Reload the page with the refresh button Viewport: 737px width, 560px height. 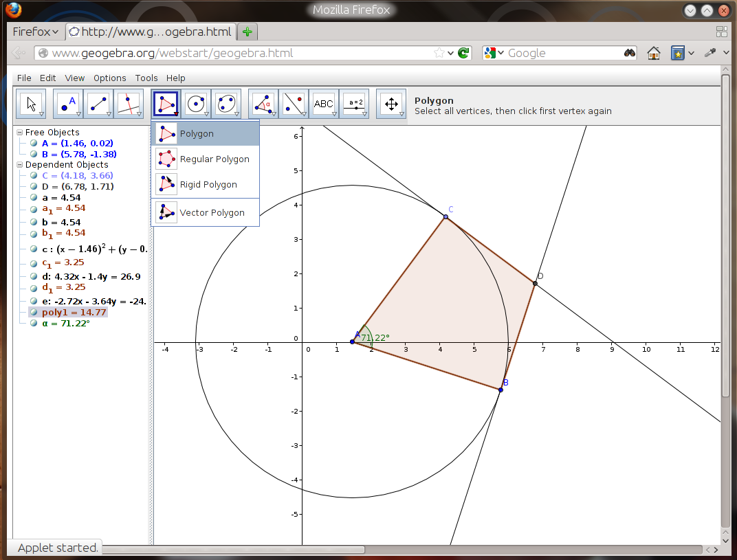463,53
